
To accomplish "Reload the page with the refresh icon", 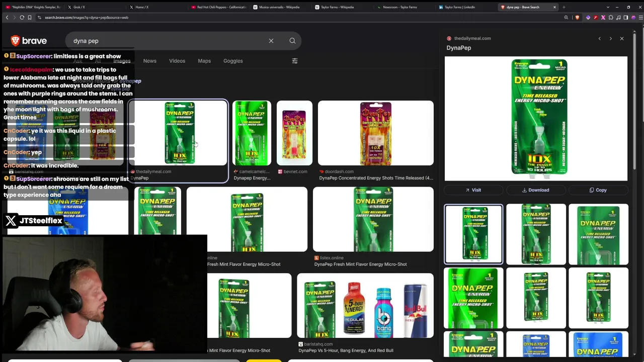I will click(22, 18).
